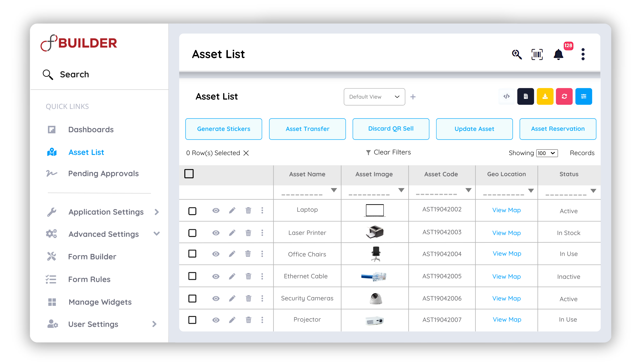Edit the Laptop row with pencil icon
This screenshot has height=362, width=644.
point(232,210)
